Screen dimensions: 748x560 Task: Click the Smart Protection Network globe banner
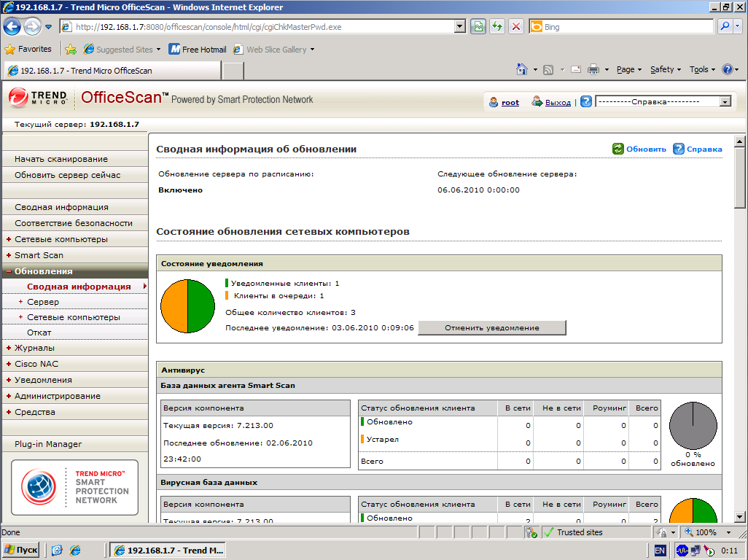[75, 487]
